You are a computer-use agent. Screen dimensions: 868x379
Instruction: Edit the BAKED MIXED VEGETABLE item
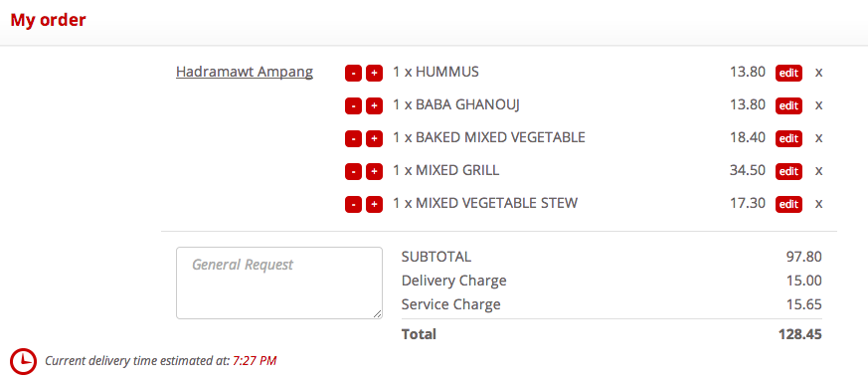coord(788,138)
